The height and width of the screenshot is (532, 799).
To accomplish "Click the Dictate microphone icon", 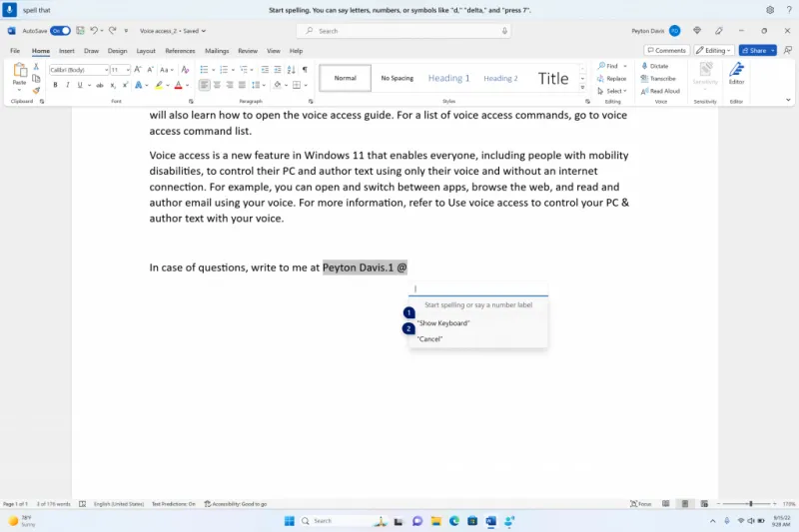I will click(645, 66).
